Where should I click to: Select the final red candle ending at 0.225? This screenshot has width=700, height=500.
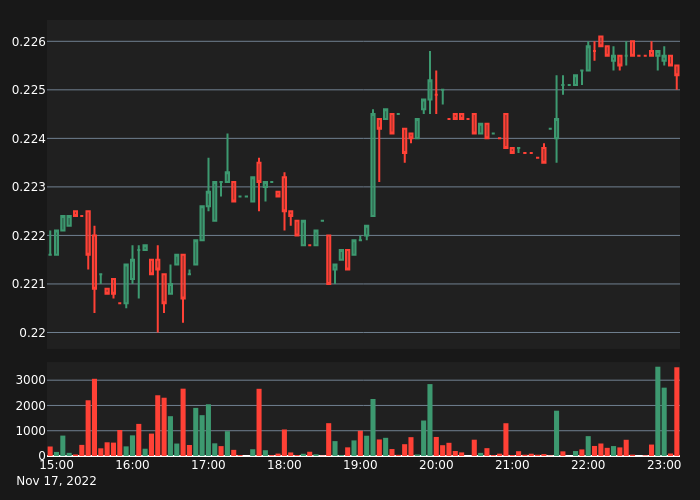coord(677,77)
